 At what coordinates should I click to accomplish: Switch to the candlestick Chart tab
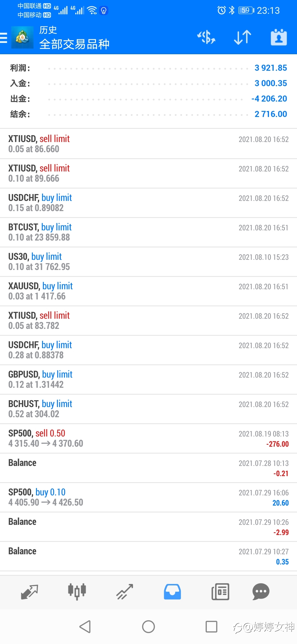pos(77,592)
